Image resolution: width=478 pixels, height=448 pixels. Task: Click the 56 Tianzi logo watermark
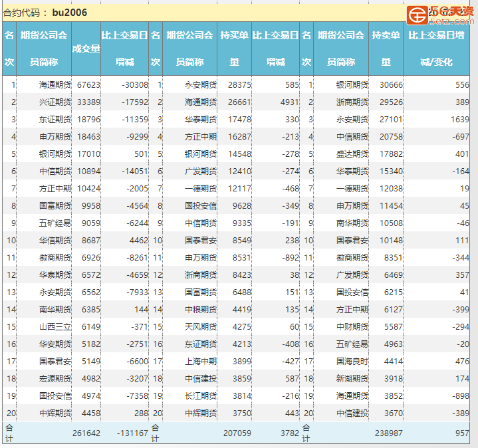pos(440,14)
